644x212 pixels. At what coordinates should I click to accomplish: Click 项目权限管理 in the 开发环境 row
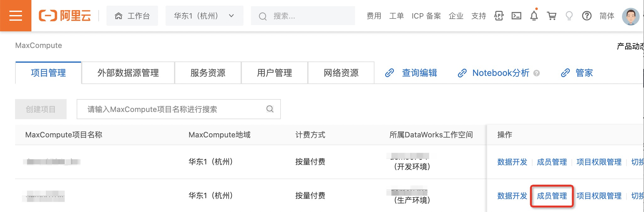point(599,162)
